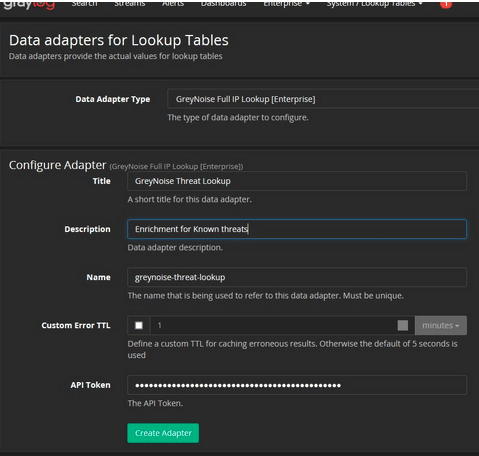This screenshot has height=456, width=479.
Task: Open the red notification badge
Action: coord(446,4)
